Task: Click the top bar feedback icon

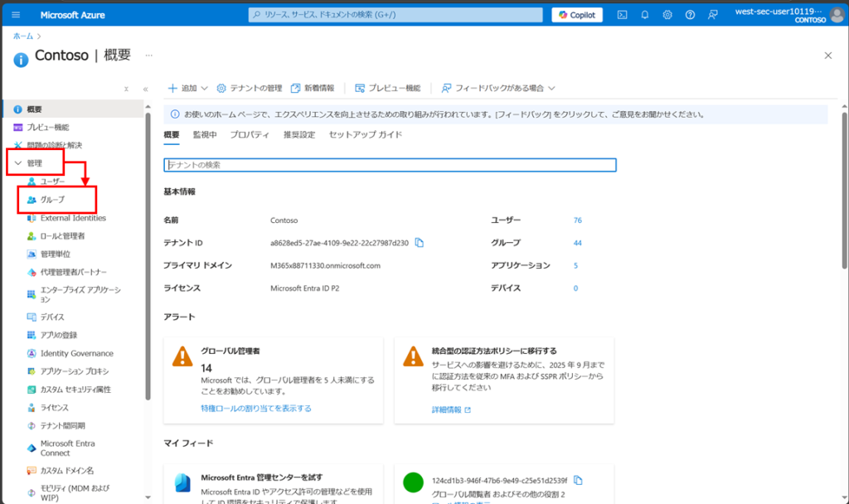Action: [x=712, y=15]
